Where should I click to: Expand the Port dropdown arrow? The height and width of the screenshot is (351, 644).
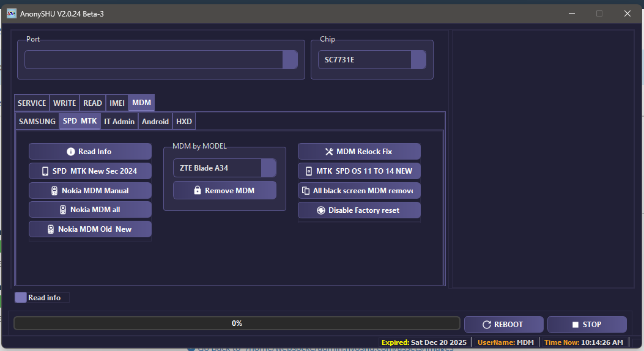coord(290,60)
